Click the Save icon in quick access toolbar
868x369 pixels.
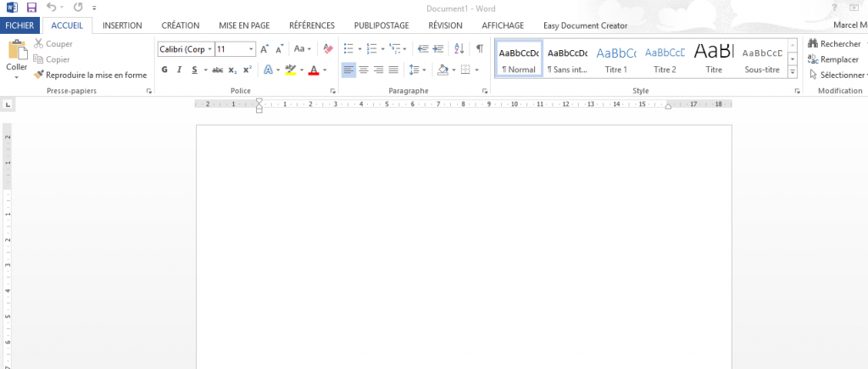coord(31,7)
